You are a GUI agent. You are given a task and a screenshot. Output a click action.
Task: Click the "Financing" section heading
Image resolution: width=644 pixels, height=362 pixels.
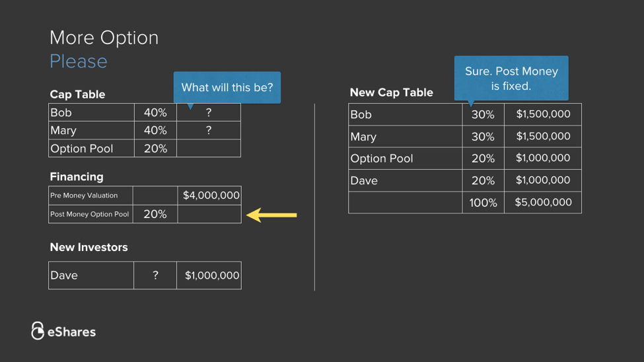coord(77,177)
